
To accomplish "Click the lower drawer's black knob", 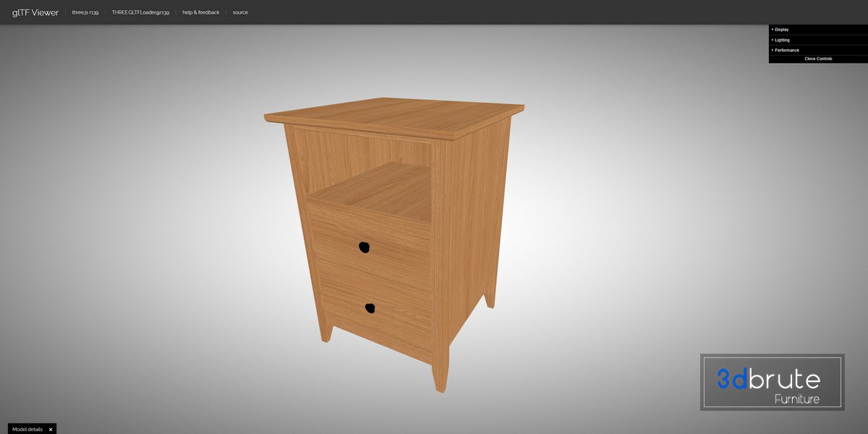I will [370, 308].
